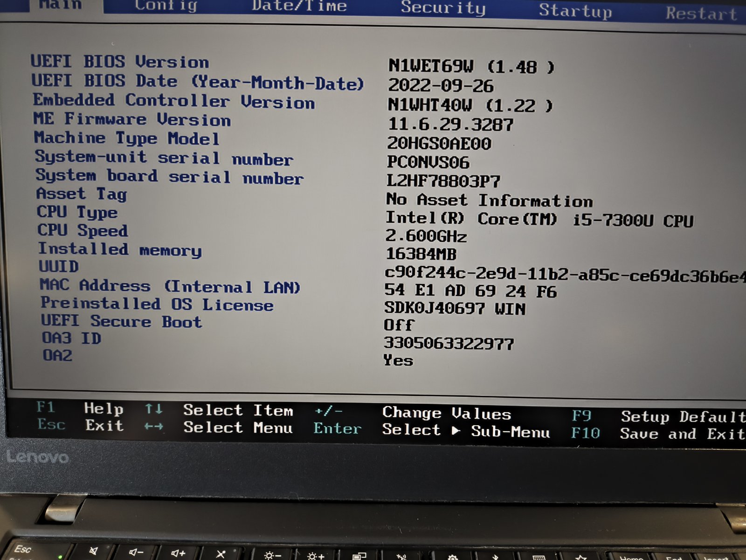The height and width of the screenshot is (560, 746).
Task: Click the UUID label
Action: [x=59, y=266]
